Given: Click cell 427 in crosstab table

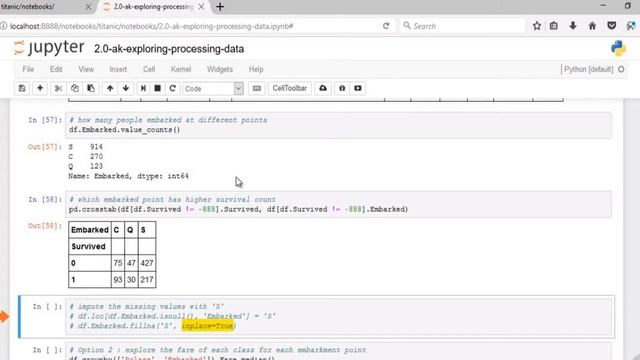Looking at the screenshot, I should 147,263.
